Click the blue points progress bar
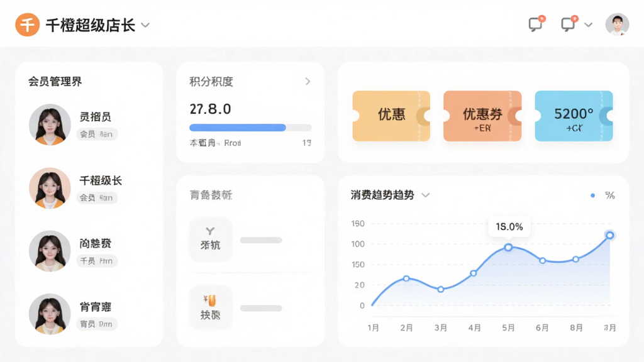The height and width of the screenshot is (362, 644). point(250,128)
